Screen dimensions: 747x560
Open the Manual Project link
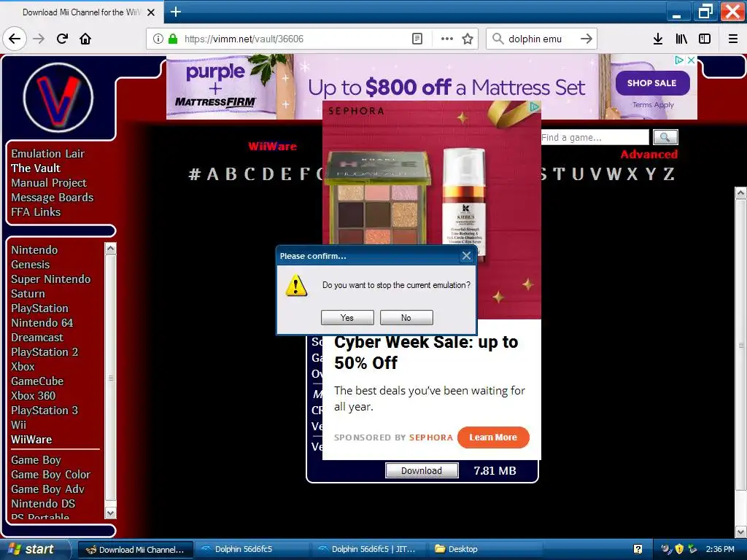click(x=49, y=183)
